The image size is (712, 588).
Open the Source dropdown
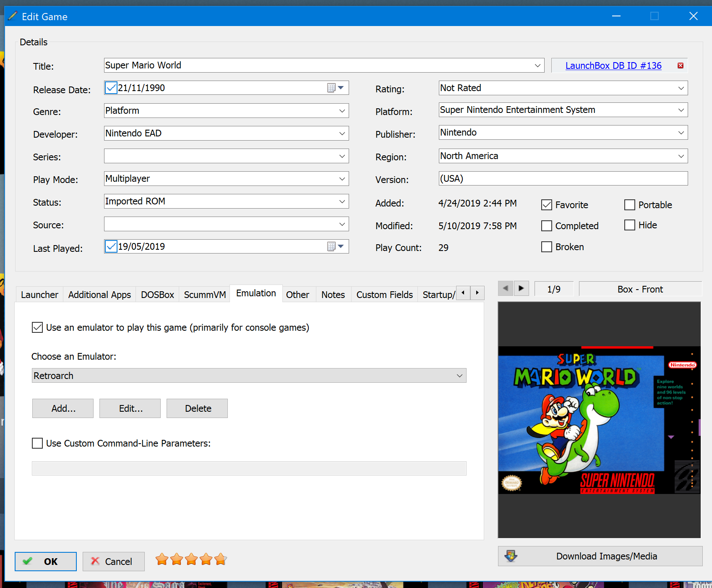point(342,224)
